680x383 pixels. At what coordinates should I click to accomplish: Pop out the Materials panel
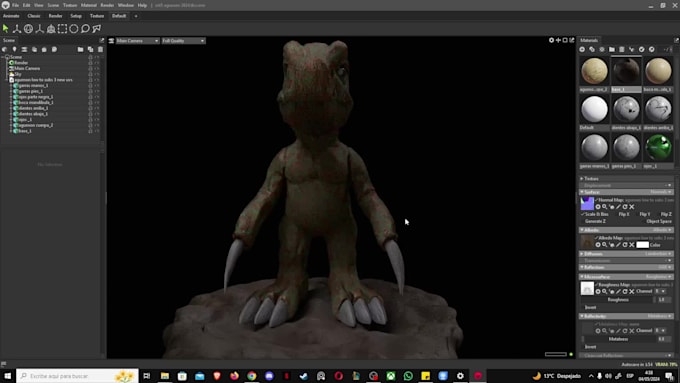[676, 40]
